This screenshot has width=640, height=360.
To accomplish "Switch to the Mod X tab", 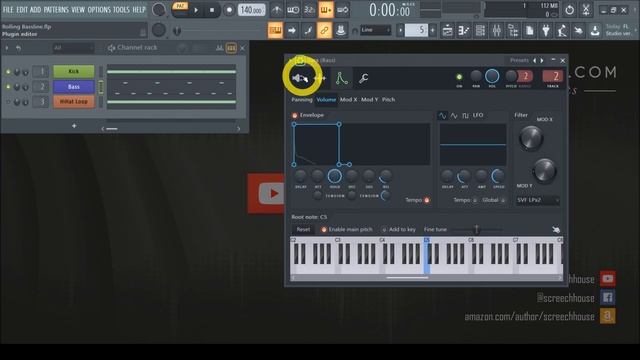I will pos(349,100).
